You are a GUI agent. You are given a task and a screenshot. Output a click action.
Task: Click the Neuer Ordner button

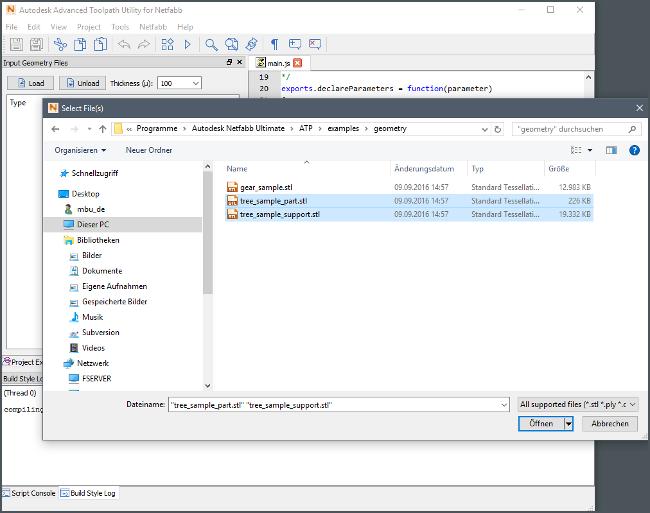(x=149, y=150)
